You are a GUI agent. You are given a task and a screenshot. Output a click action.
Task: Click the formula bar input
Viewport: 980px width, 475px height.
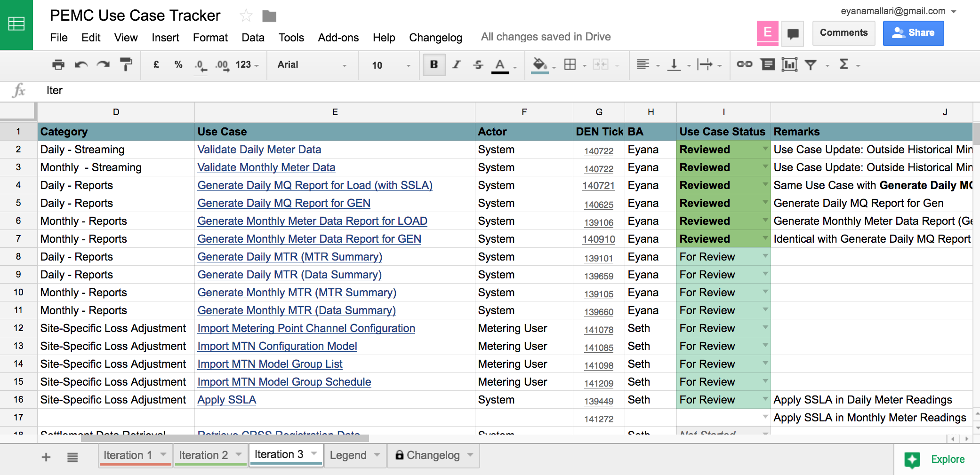[x=508, y=91]
